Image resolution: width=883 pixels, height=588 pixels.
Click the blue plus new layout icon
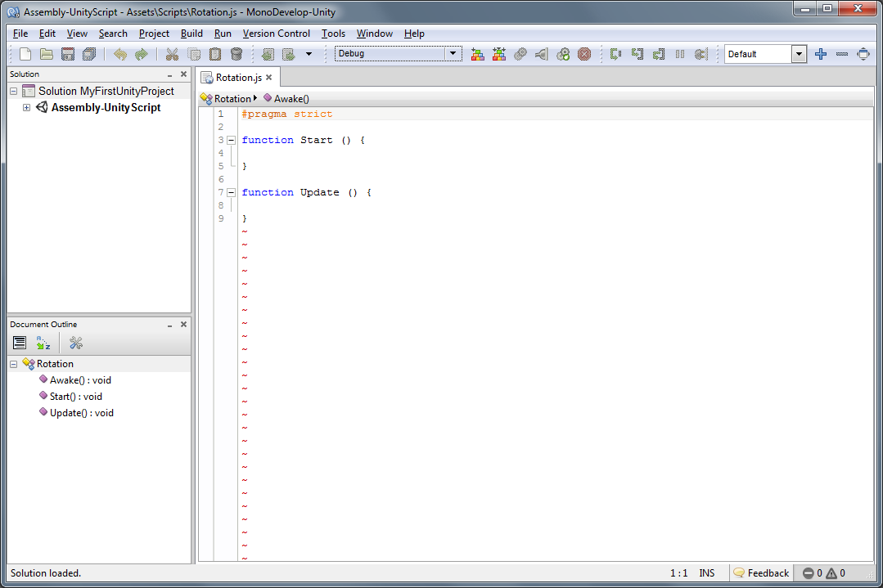pos(821,54)
